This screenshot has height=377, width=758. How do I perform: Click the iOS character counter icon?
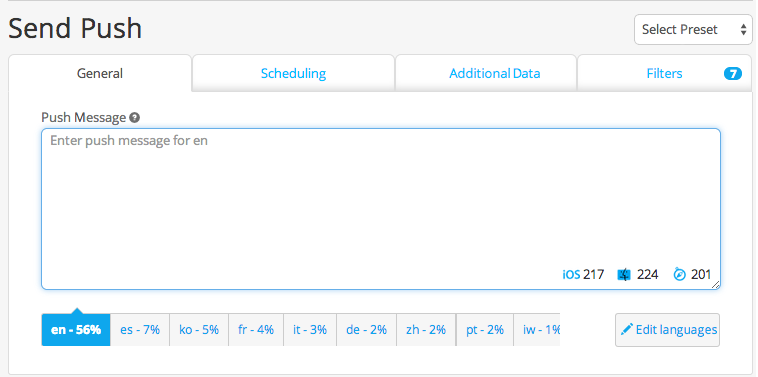[x=571, y=275]
